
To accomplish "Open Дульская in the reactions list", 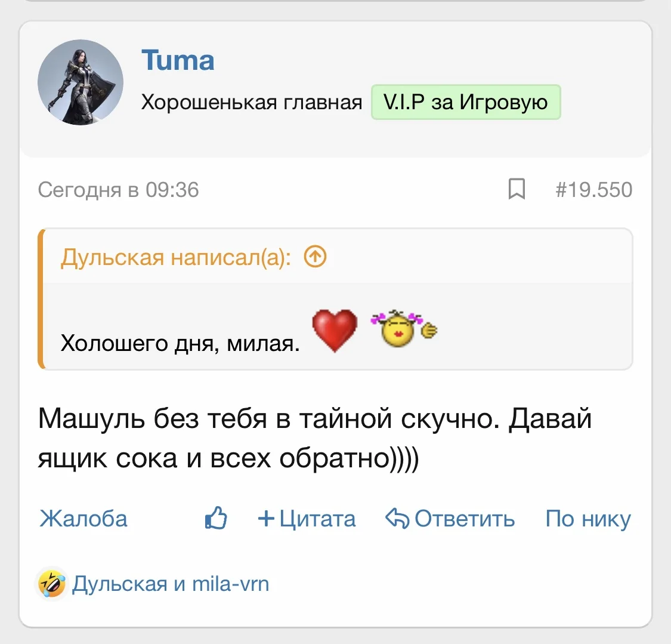I will (119, 583).
